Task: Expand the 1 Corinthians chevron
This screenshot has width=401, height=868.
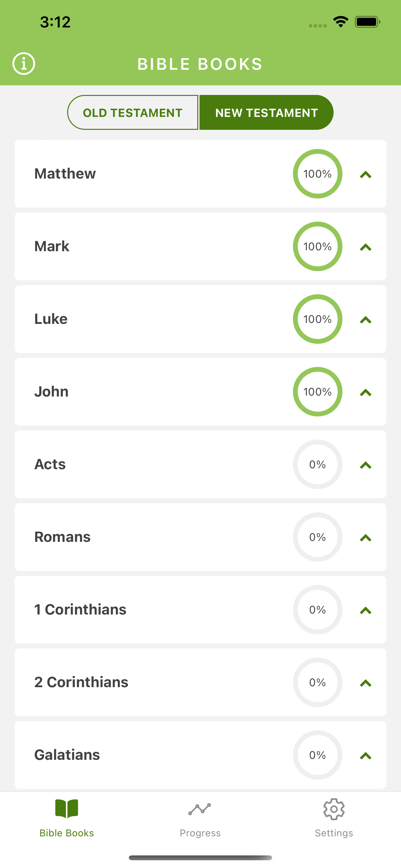Action: pyautogui.click(x=365, y=611)
